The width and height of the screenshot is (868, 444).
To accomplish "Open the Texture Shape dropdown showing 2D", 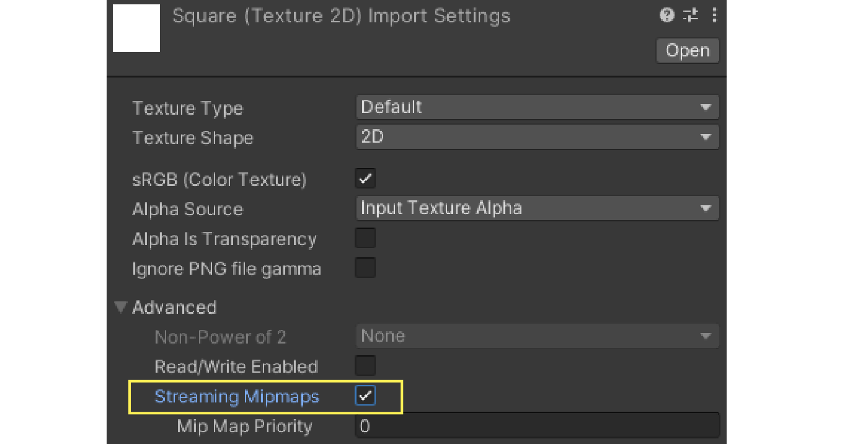I will click(537, 137).
